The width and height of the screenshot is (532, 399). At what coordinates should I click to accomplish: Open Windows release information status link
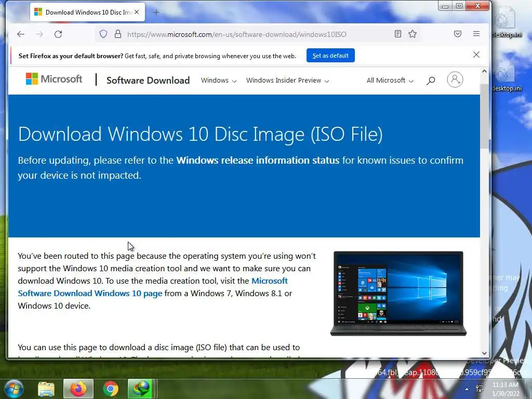(x=258, y=160)
